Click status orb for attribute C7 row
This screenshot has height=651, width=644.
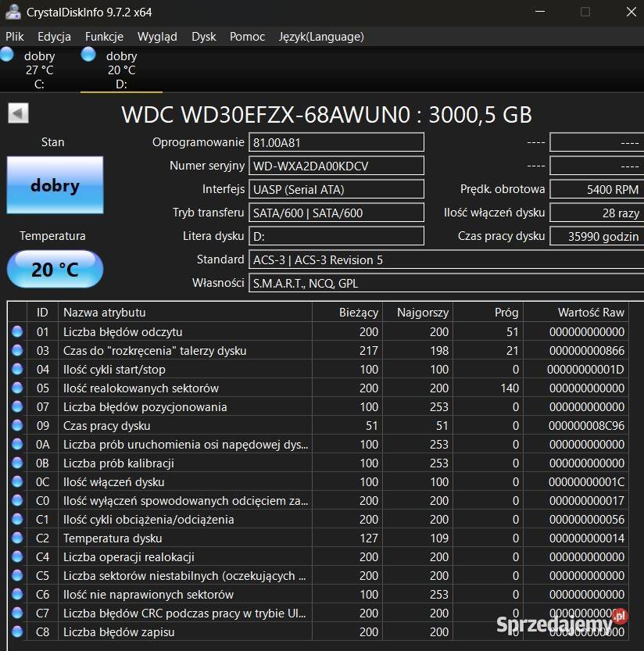tap(17, 613)
